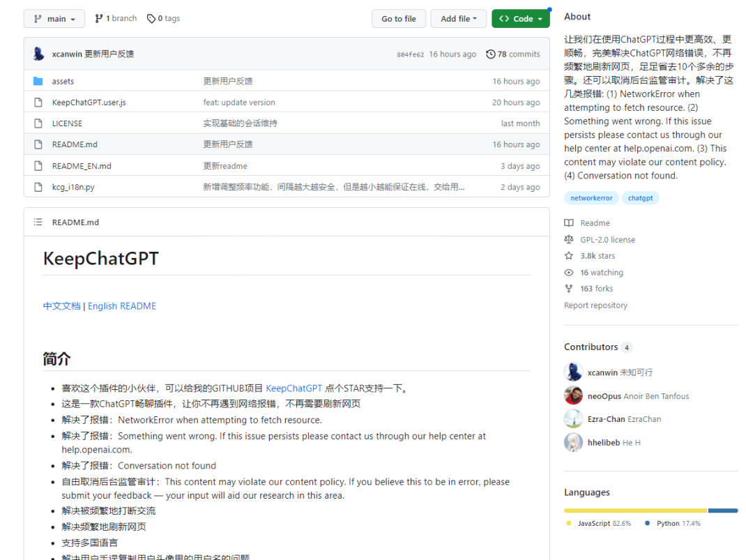746x560 pixels.
Task: Open the 中文文档 link
Action: [62, 306]
